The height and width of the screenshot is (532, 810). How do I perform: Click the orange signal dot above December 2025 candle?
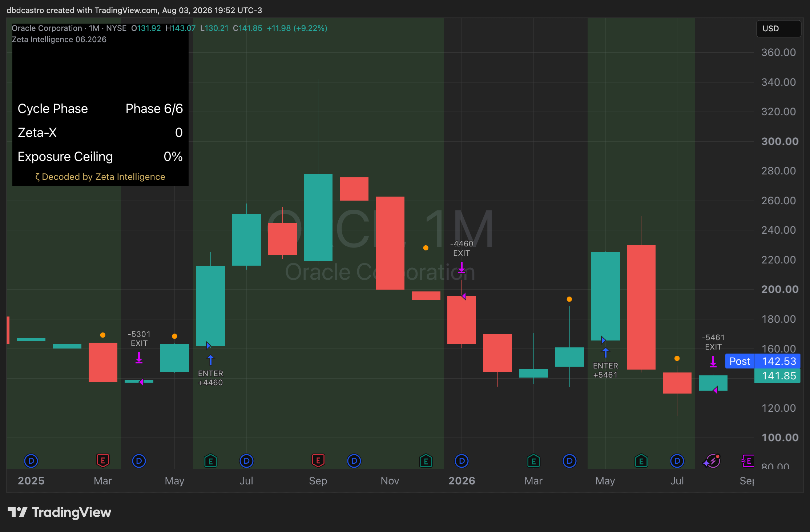[x=426, y=248]
